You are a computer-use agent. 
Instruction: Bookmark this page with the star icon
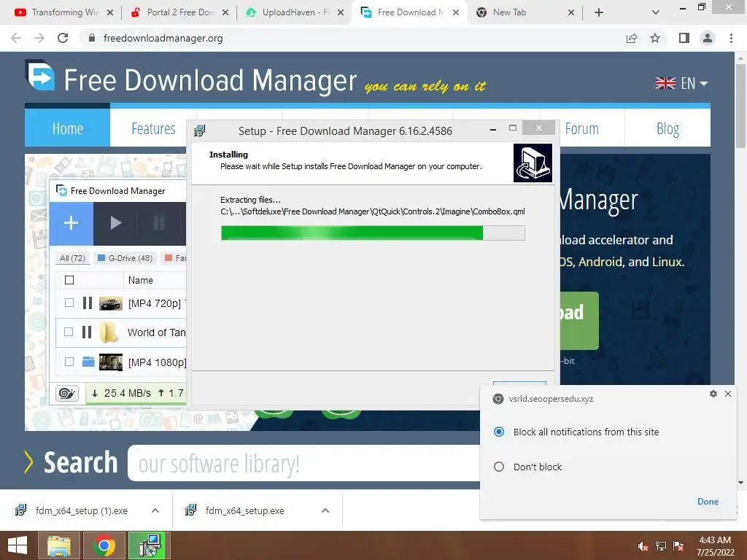coord(655,38)
